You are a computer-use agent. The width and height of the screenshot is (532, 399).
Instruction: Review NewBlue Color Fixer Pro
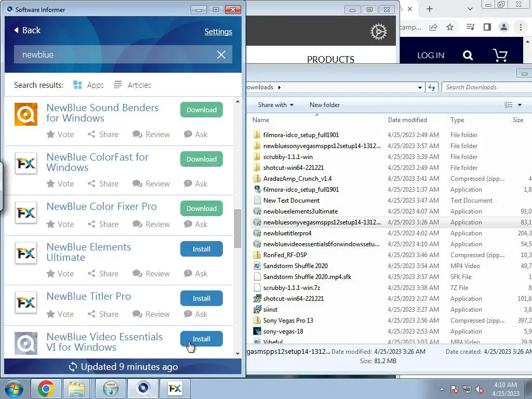click(x=151, y=224)
